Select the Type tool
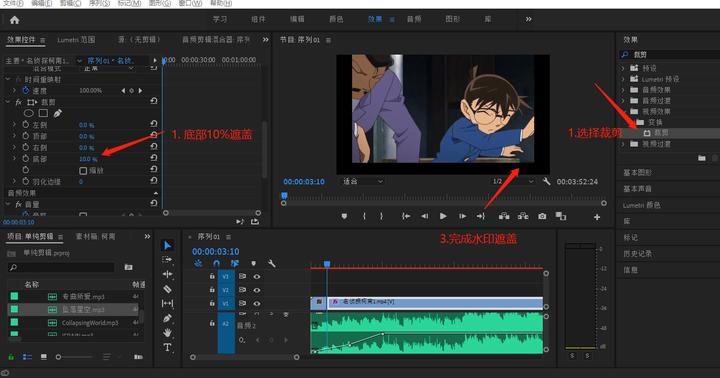The image size is (720, 378). pyautogui.click(x=168, y=347)
